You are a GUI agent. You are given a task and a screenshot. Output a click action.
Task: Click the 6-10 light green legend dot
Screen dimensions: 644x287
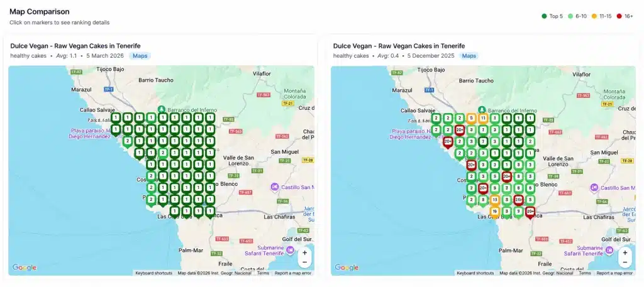point(570,16)
